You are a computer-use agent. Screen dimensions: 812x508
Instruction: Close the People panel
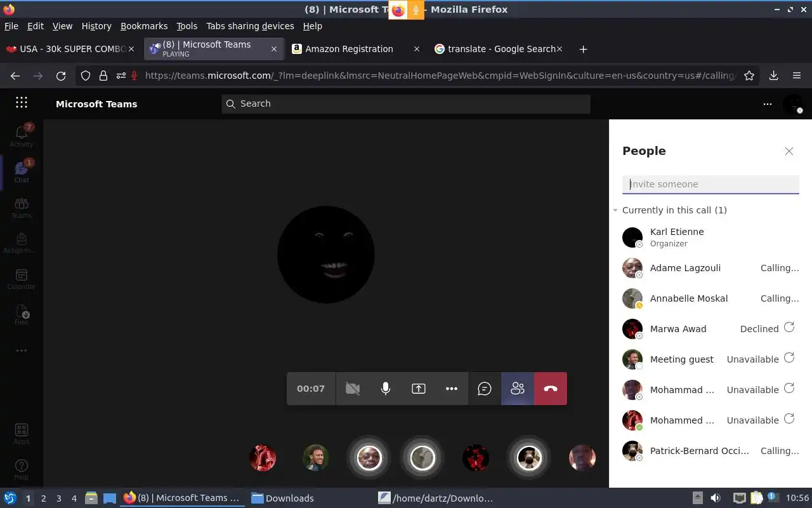point(789,151)
